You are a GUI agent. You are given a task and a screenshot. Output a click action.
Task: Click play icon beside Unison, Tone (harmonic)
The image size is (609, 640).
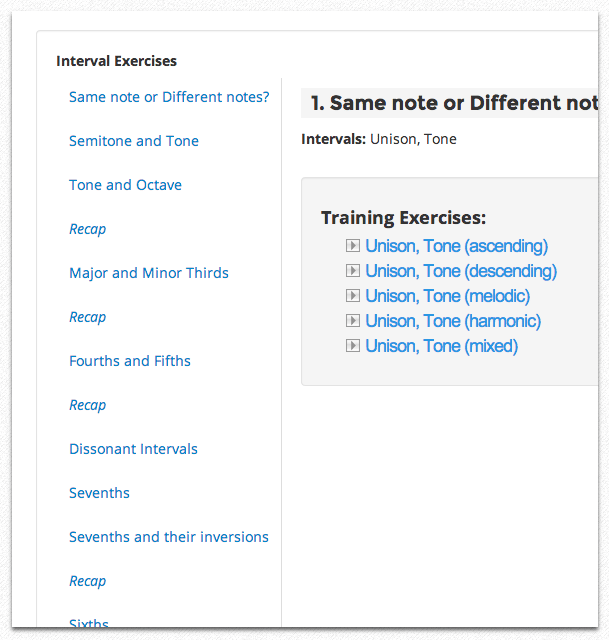[352, 321]
